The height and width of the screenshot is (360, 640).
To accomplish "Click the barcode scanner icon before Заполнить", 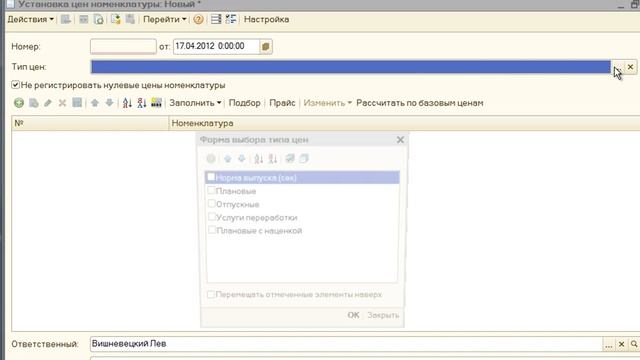I will click(156, 103).
